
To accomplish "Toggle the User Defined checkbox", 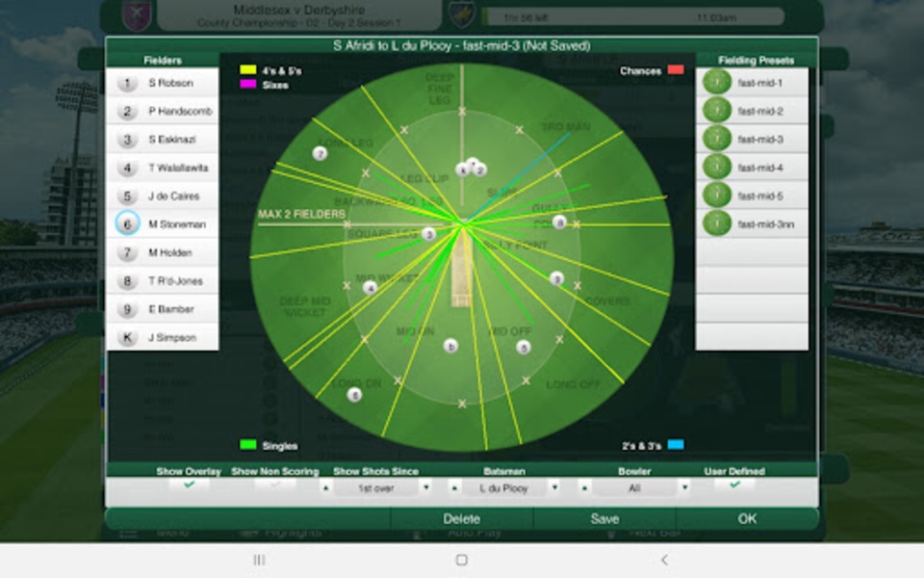I will [x=734, y=485].
